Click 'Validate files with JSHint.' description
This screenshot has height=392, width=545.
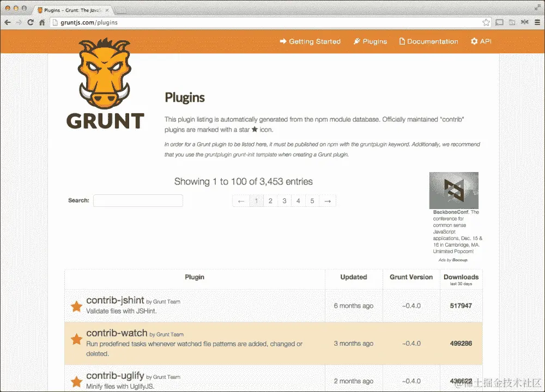point(122,311)
